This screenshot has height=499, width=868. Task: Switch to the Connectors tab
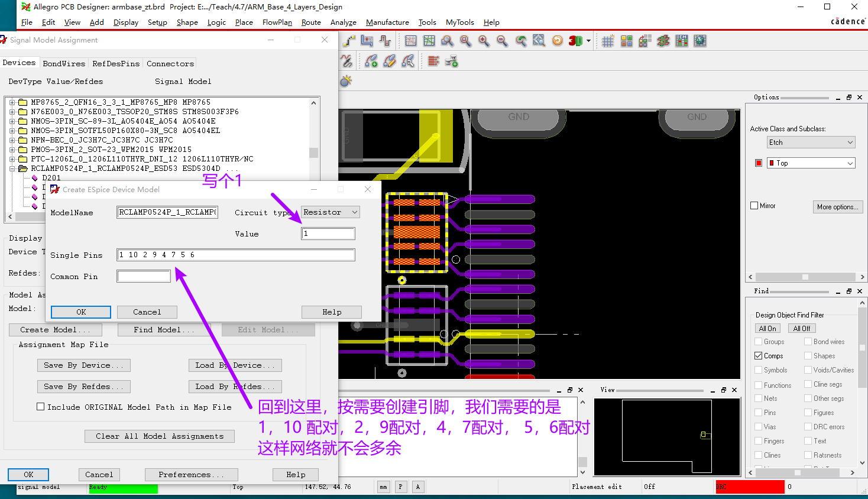170,63
